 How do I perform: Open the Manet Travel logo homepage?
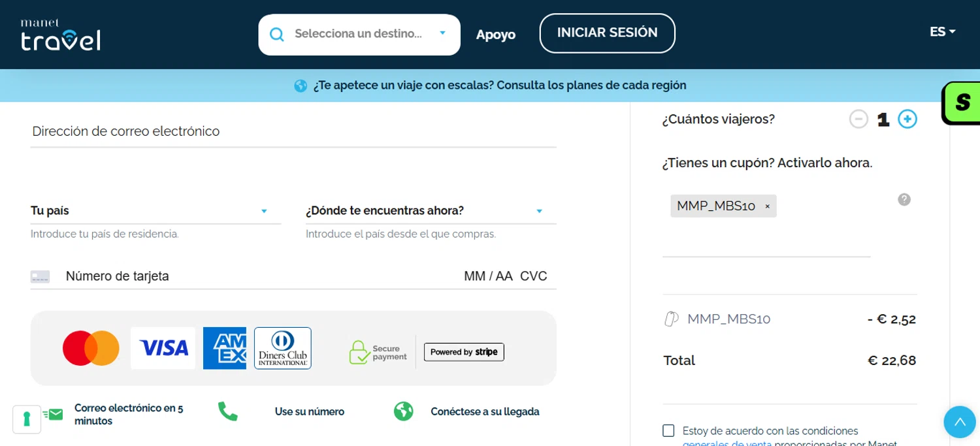tap(60, 35)
